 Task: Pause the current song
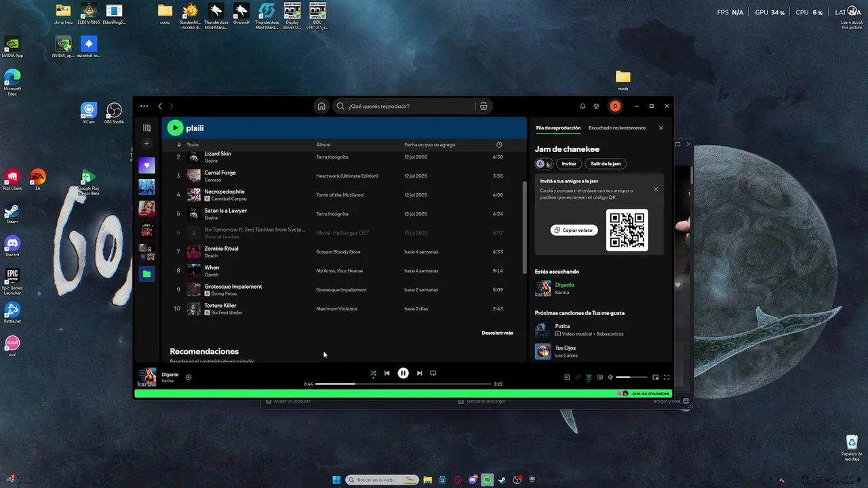(x=403, y=373)
